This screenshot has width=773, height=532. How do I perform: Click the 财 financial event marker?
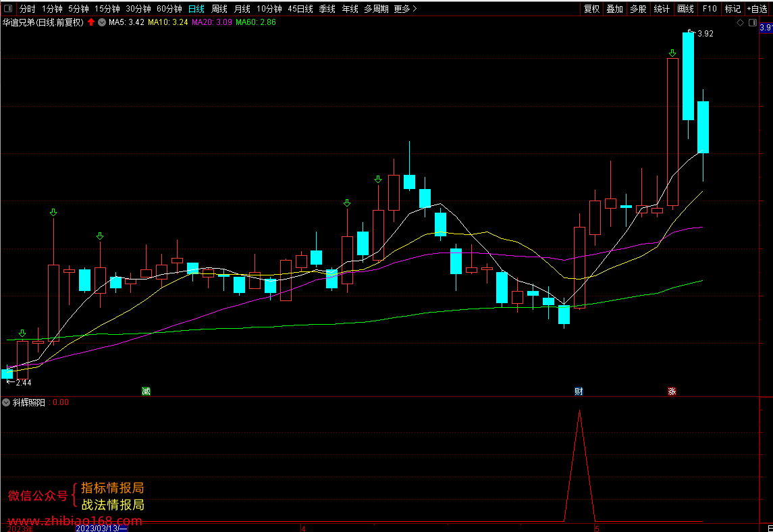(x=579, y=392)
